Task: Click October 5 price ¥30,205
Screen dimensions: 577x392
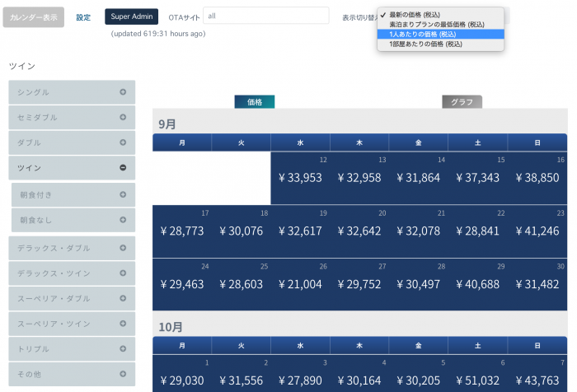Action: tap(419, 380)
